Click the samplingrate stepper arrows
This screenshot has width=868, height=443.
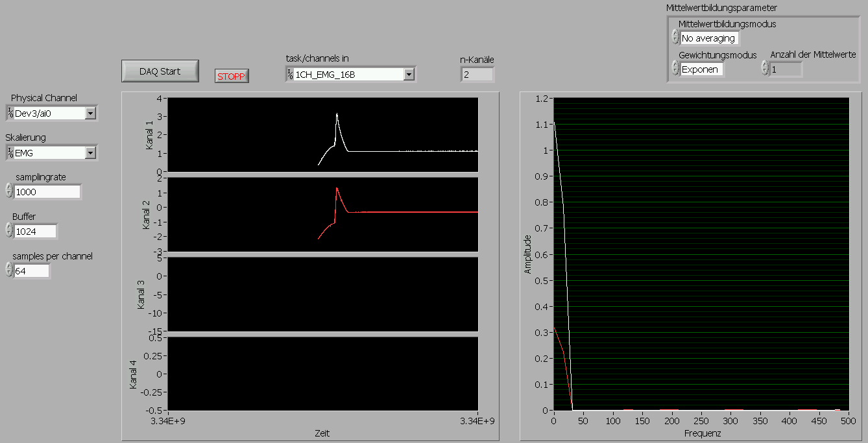click(9, 191)
